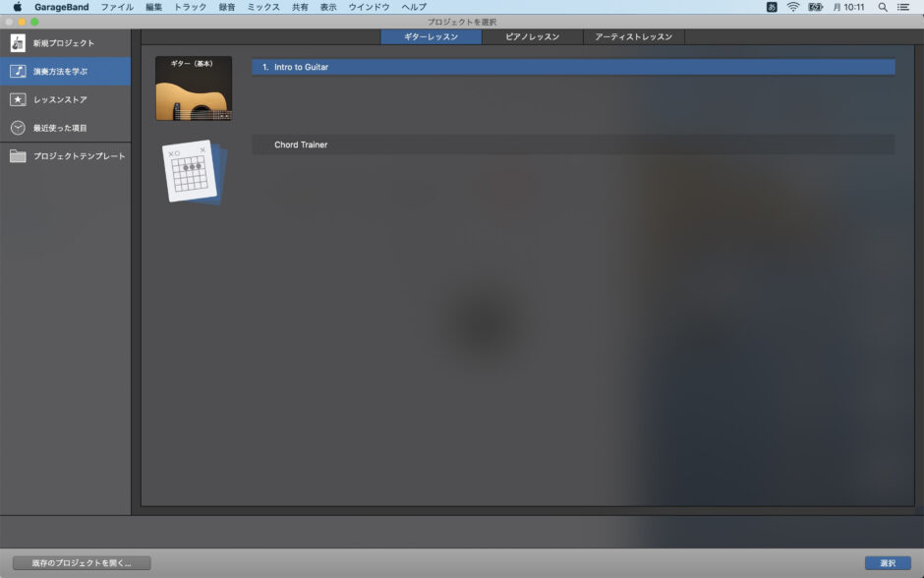Open the ウインドウ menu
This screenshot has height=578, width=924.
click(x=369, y=7)
